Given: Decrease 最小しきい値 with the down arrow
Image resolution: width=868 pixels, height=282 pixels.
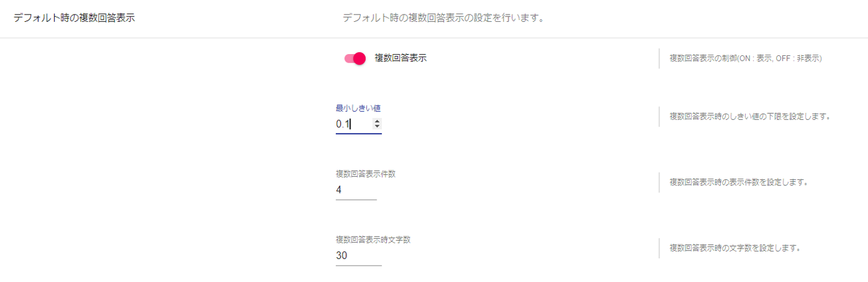Looking at the screenshot, I should (x=377, y=126).
